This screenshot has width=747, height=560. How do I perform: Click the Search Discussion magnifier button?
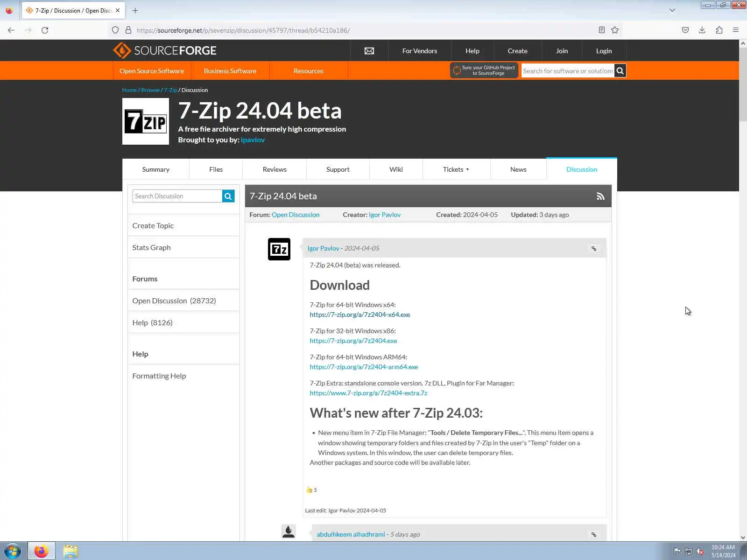(228, 196)
